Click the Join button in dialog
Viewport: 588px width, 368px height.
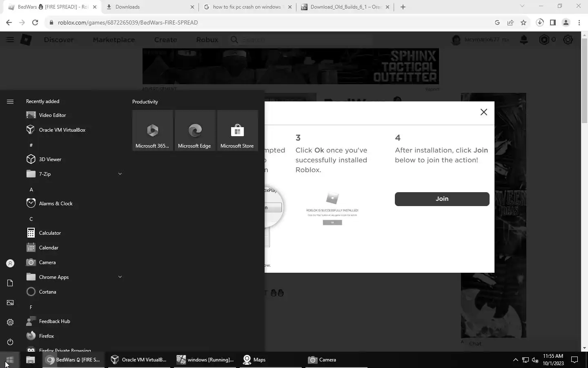click(x=442, y=199)
